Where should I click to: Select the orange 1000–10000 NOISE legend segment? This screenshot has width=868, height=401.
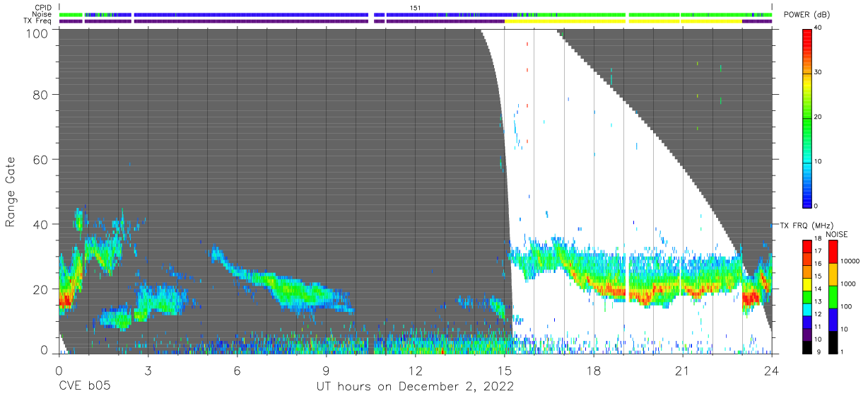pos(833,274)
